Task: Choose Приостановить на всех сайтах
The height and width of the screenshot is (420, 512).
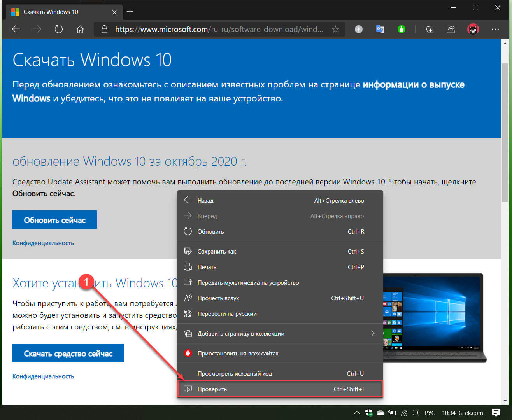Action: pos(280,353)
